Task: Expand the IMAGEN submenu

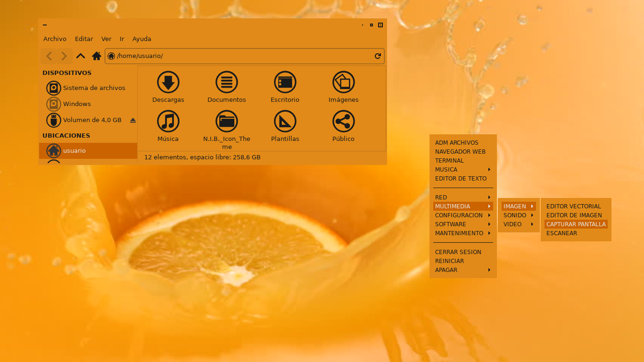Action: (x=519, y=206)
